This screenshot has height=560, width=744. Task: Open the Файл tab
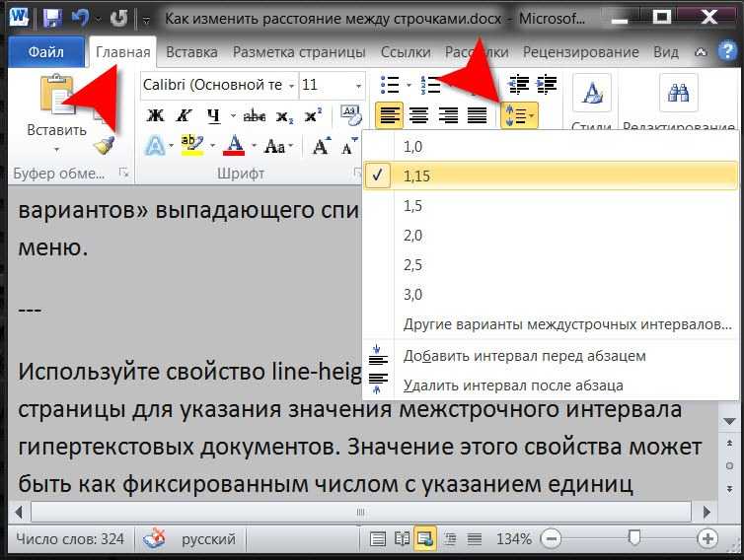point(46,51)
